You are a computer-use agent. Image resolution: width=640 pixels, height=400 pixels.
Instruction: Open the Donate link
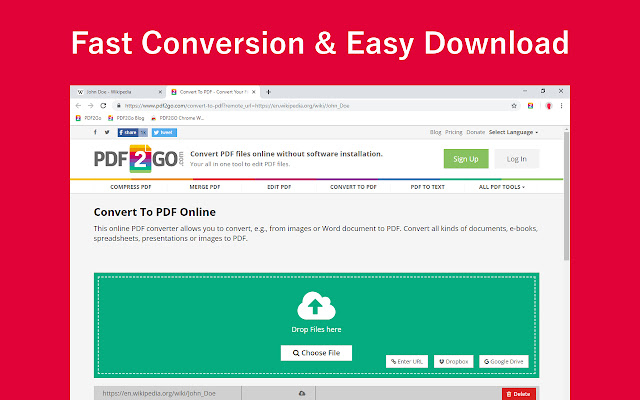tap(476, 132)
